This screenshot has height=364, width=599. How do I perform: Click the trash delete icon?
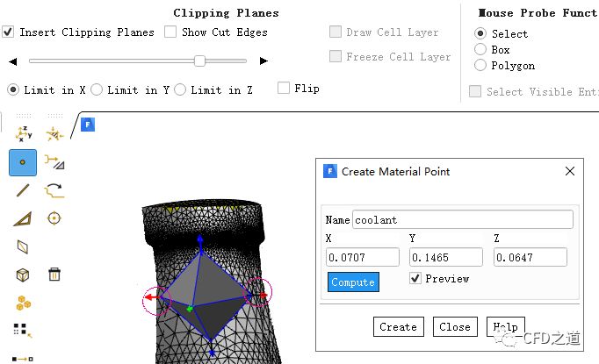click(54, 275)
